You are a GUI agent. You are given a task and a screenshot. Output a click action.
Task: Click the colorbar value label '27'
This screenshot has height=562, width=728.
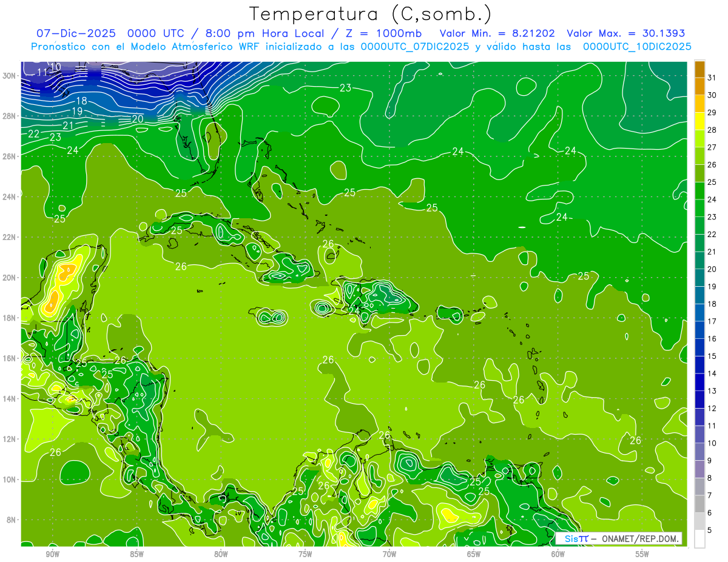(x=712, y=147)
